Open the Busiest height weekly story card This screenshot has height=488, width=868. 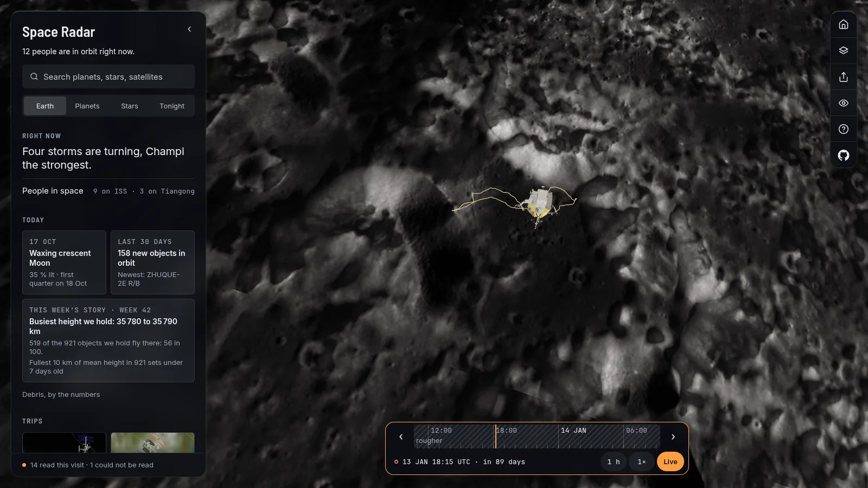(x=108, y=341)
